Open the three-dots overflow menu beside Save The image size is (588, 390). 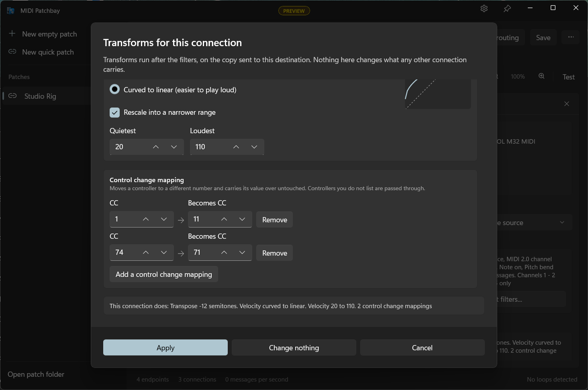point(571,37)
